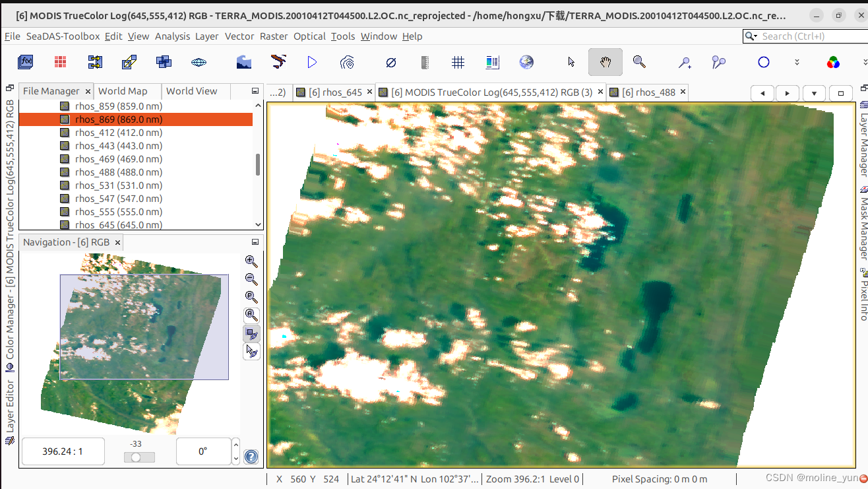Toggle the no-data overlay icon
Image resolution: width=868 pixels, height=489 pixels.
(390, 62)
